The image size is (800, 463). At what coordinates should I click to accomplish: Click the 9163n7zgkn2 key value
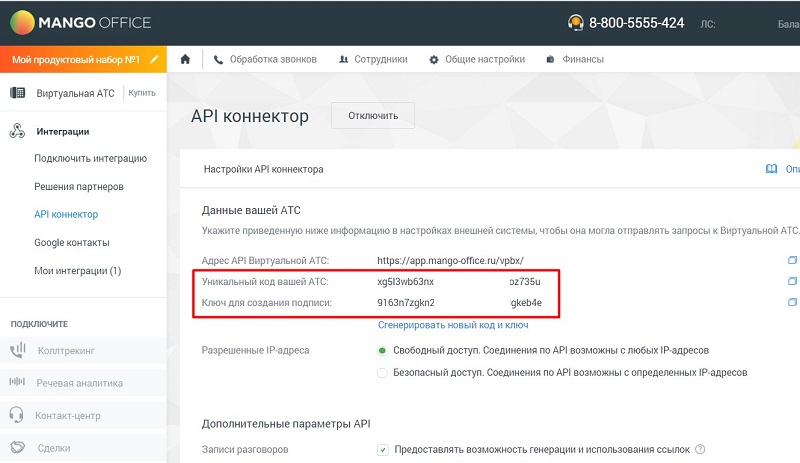(x=406, y=303)
